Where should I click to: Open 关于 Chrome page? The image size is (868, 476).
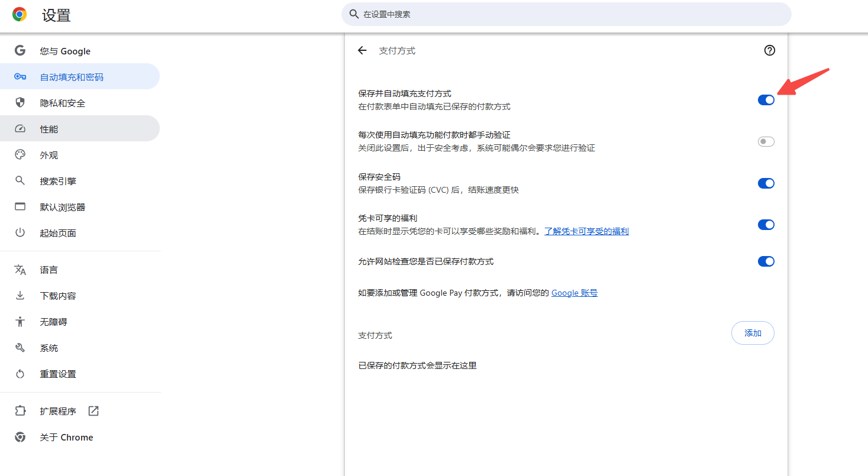(80, 437)
